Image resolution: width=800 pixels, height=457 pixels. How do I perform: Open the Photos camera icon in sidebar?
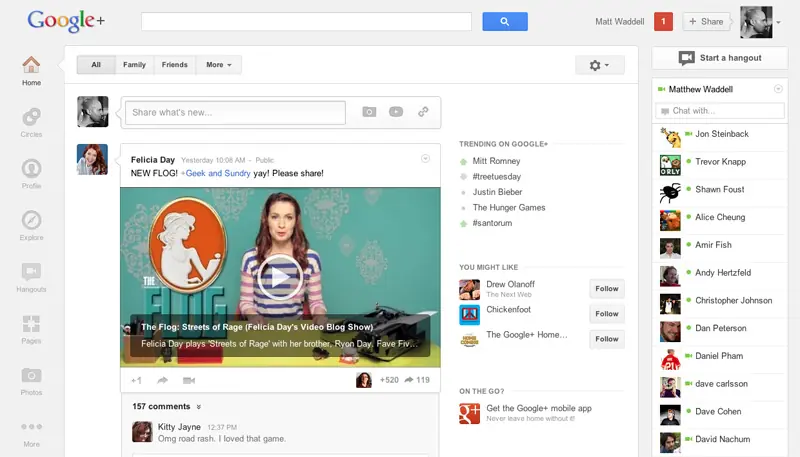tap(31, 375)
